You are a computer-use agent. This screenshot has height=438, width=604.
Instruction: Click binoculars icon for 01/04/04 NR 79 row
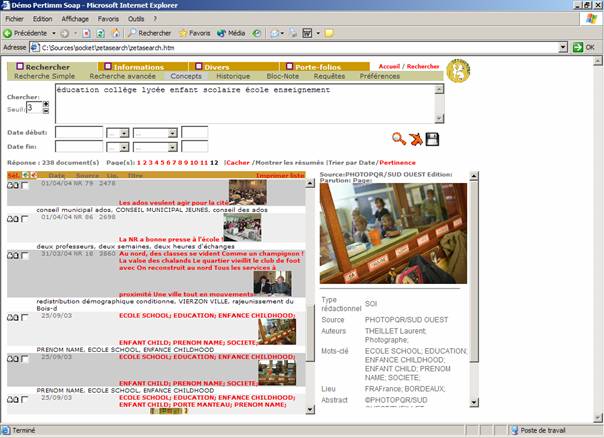point(13,186)
